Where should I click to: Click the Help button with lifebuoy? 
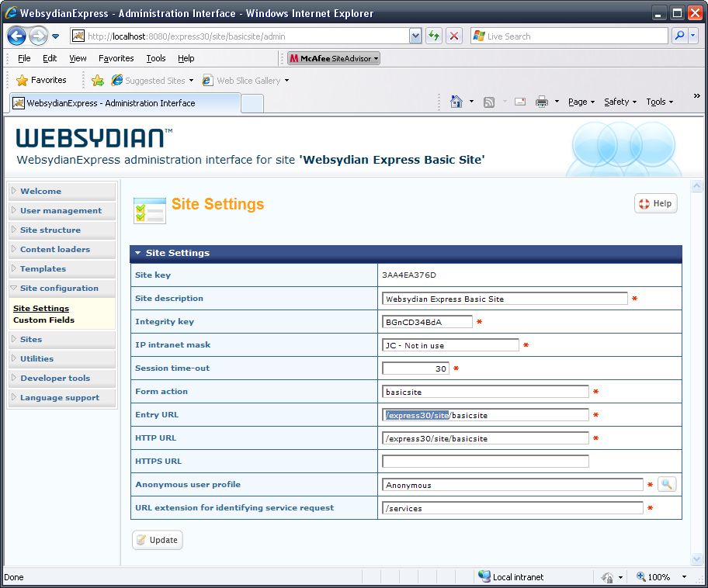656,203
